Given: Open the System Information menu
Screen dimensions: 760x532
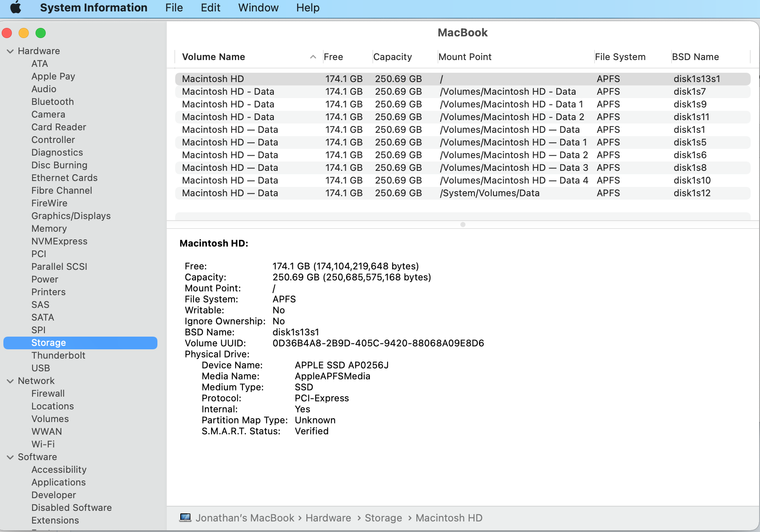Looking at the screenshot, I should click(94, 8).
